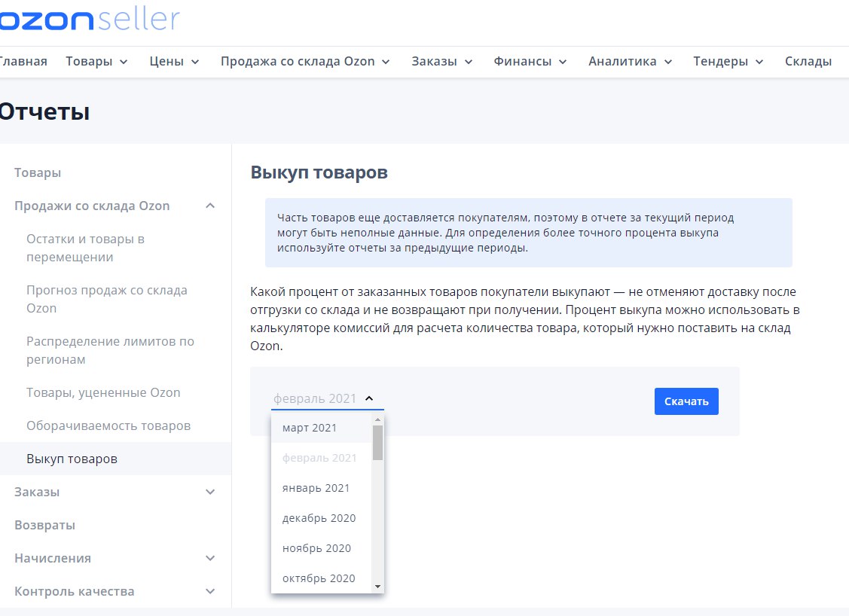Open Прогноз продаж со склада Ozon report
This screenshot has width=849, height=616.
click(107, 299)
